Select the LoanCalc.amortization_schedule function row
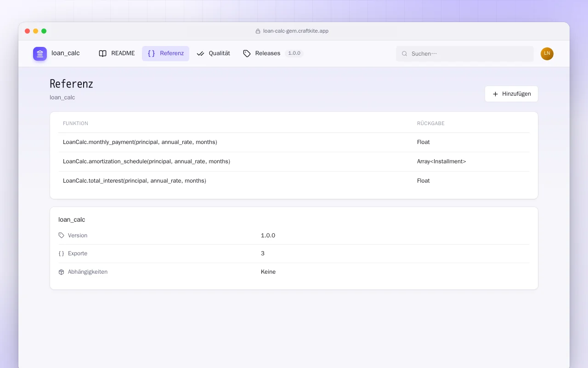The width and height of the screenshot is (588, 368). pyautogui.click(x=294, y=161)
